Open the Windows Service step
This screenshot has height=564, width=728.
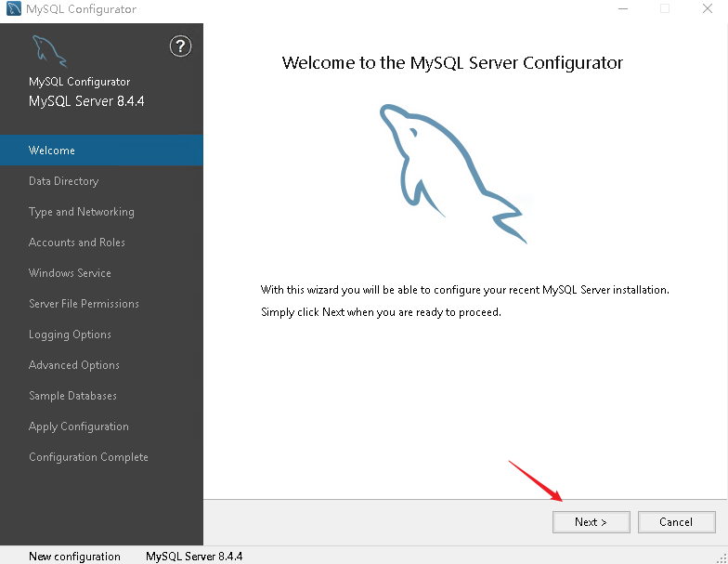point(102,273)
